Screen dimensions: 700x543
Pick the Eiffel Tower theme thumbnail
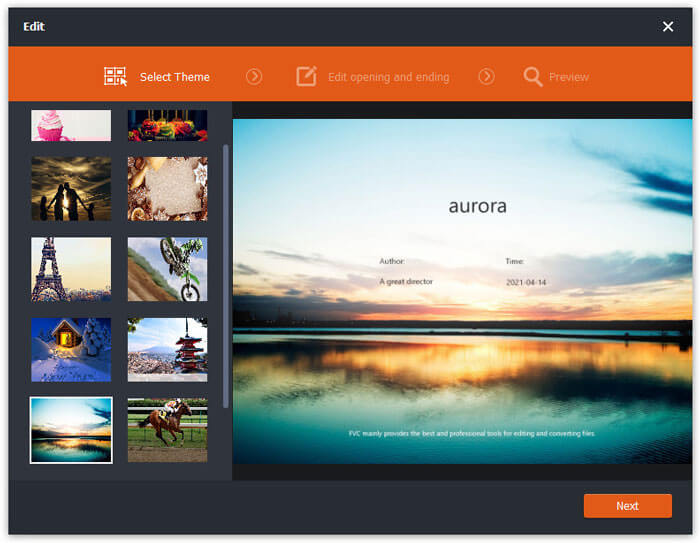[71, 269]
